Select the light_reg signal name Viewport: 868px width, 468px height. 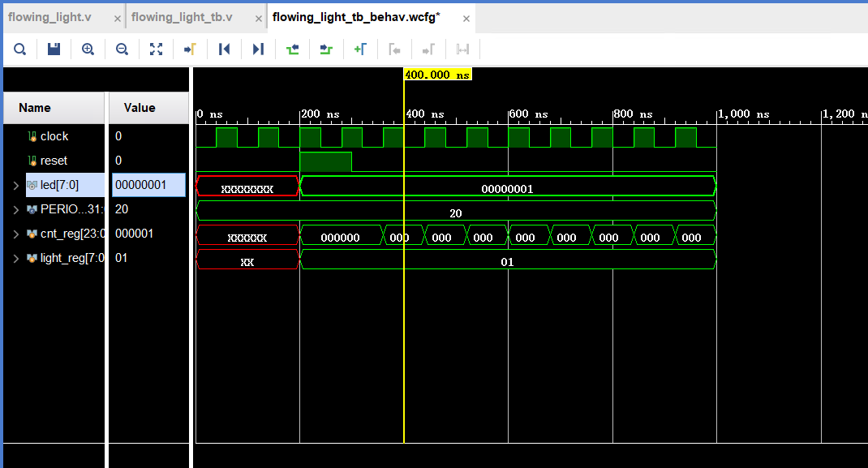tap(72, 258)
